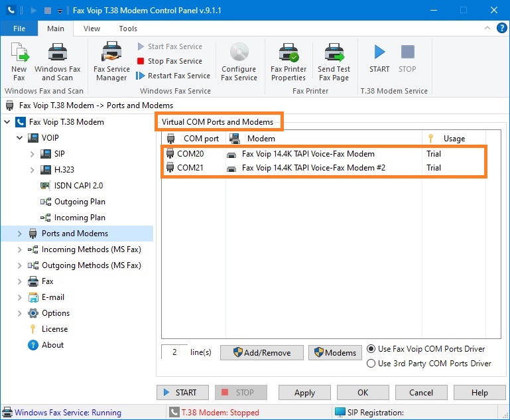Click Restart Fax Service
Viewport: 510px width, 420px height.
click(x=173, y=76)
